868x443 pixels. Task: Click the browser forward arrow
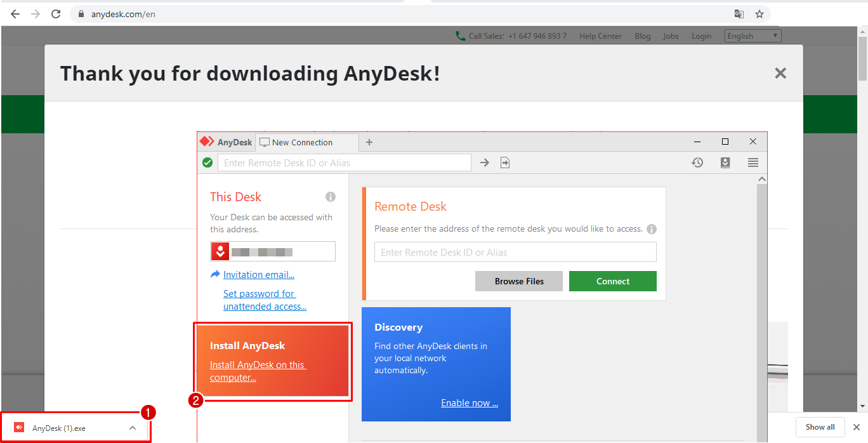36,14
